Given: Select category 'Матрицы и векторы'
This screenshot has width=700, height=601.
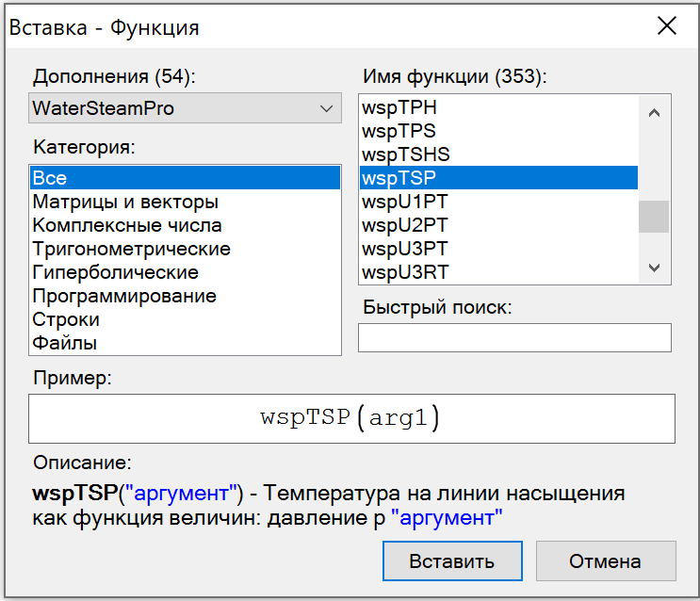Looking at the screenshot, I should 125,202.
